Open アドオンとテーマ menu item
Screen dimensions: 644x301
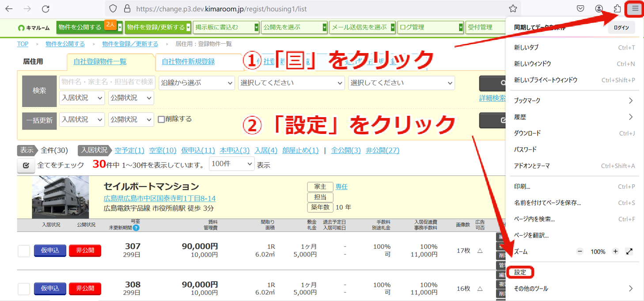[574, 166]
